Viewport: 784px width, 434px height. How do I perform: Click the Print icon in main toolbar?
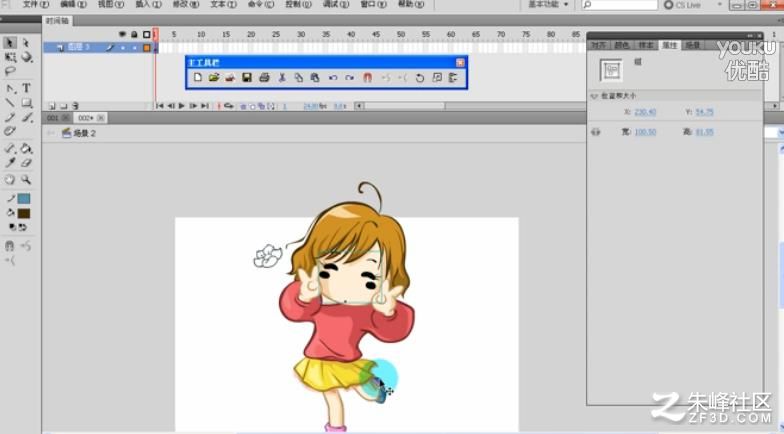tap(264, 78)
